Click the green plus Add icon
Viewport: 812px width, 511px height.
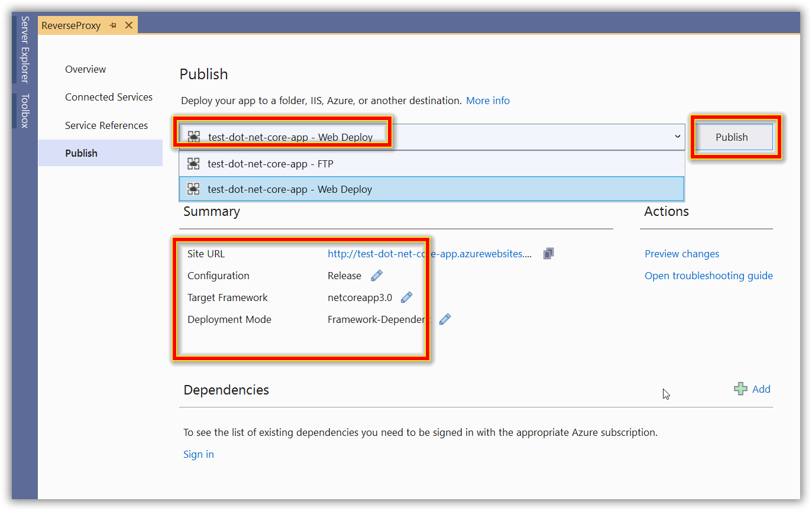740,389
